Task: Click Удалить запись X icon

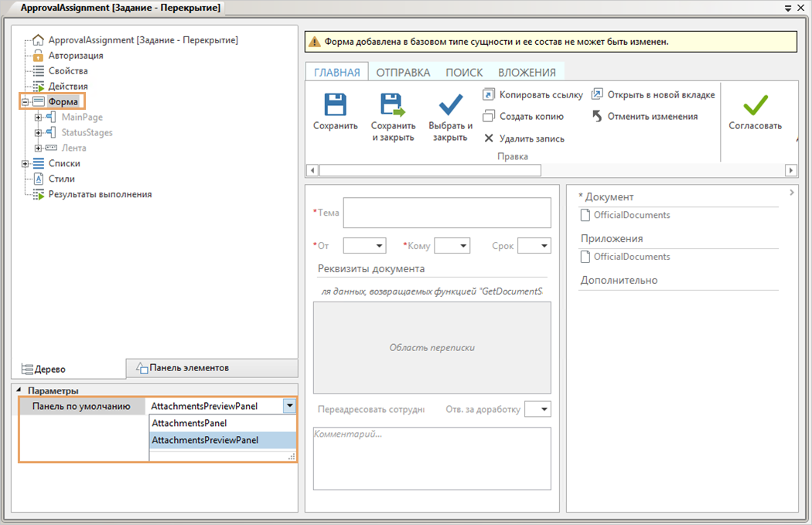Action: [x=488, y=139]
